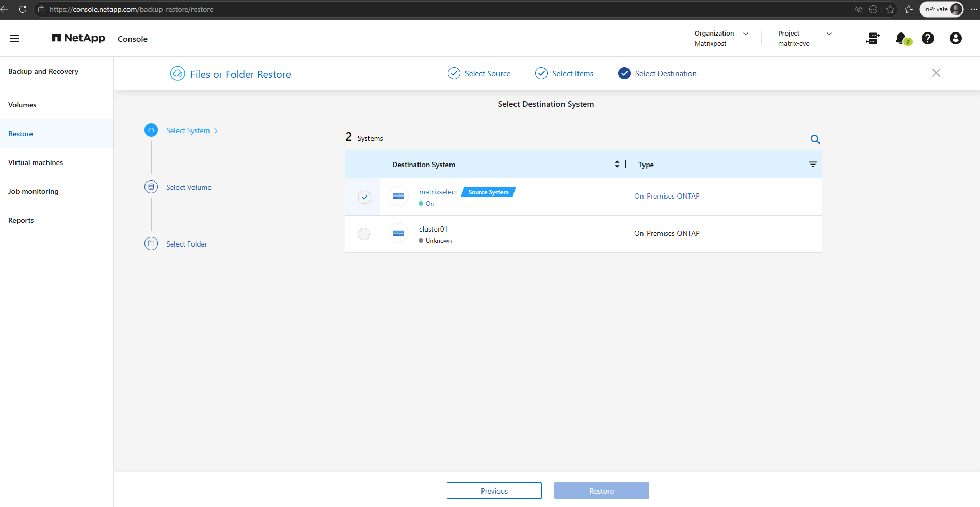The image size is (980, 507).
Task: Click tracking prevention eye icon in address bar
Action: pyautogui.click(x=859, y=9)
